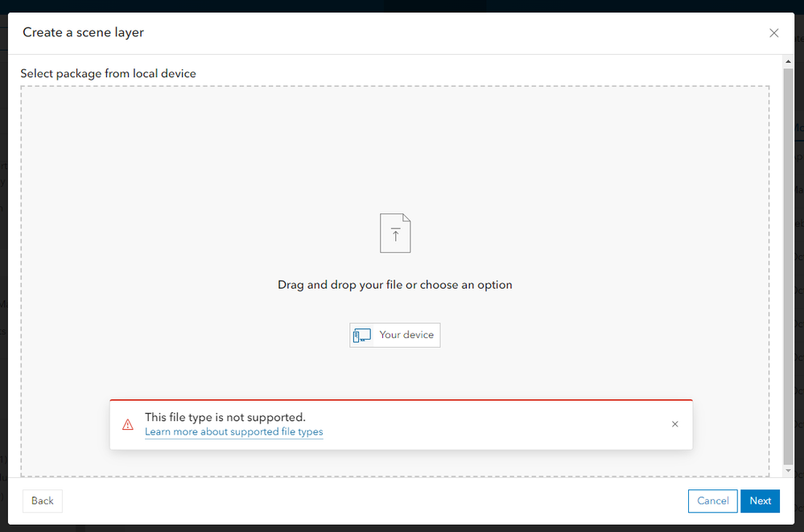
Task: Choose a file from Your device
Action: (395, 335)
